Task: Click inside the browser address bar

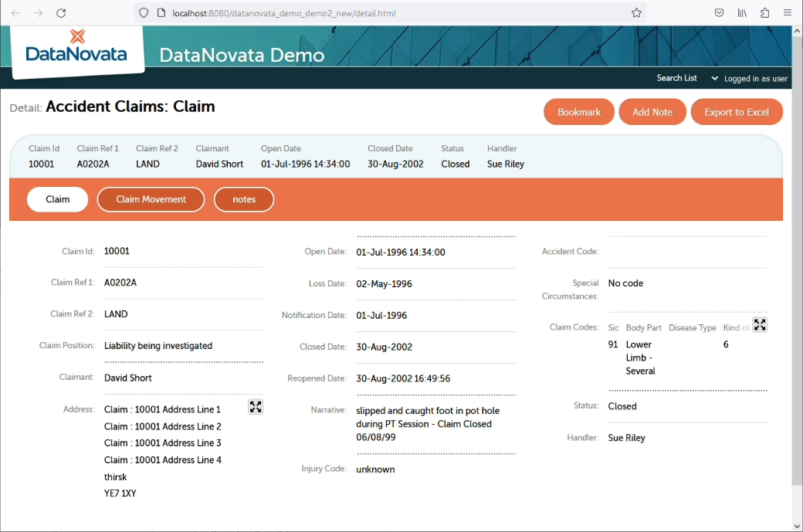Action: tap(386, 12)
